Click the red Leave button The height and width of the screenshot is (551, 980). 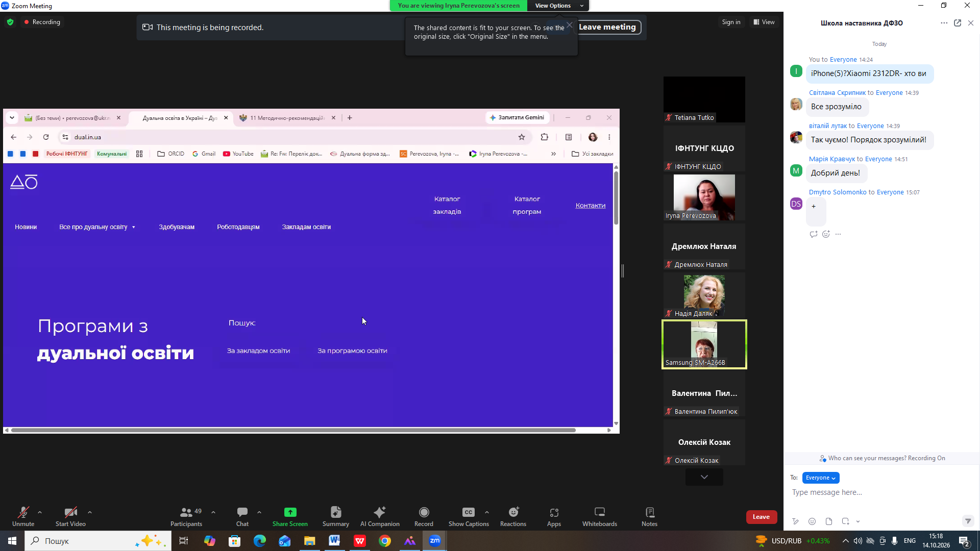click(762, 517)
